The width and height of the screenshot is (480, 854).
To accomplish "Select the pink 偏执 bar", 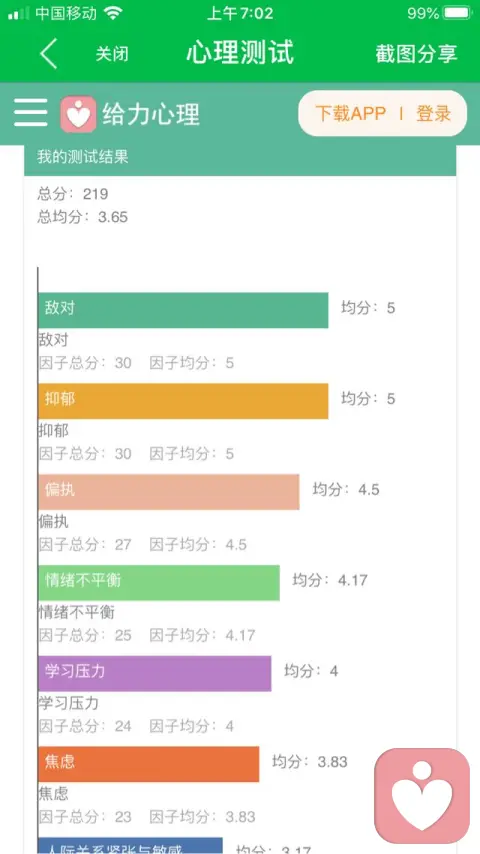I will pyautogui.click(x=169, y=492).
